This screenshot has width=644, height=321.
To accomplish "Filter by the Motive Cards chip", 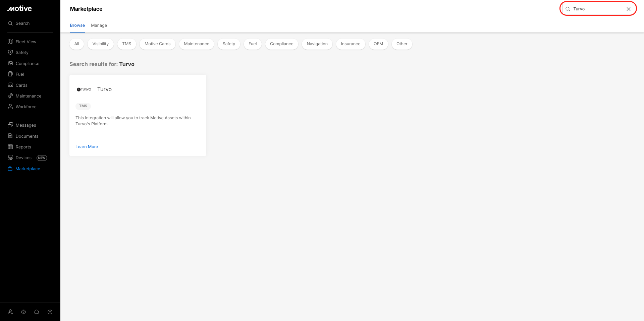I will 158,44.
